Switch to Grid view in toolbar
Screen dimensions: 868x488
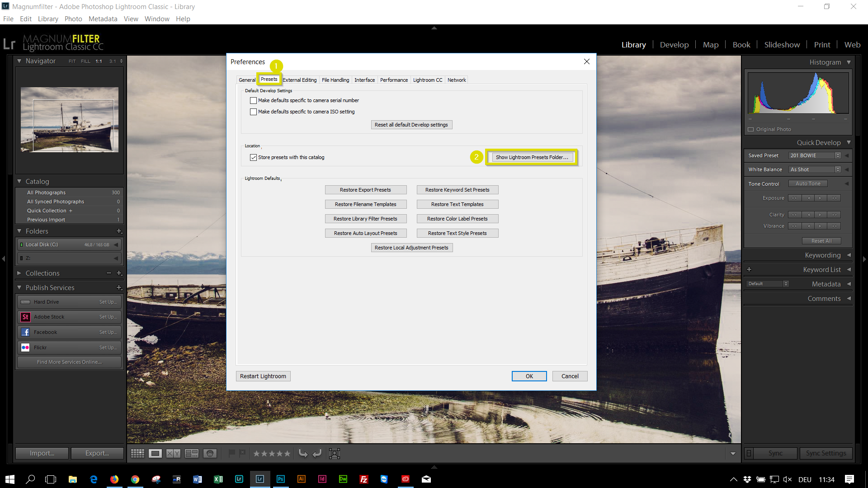pos(137,453)
